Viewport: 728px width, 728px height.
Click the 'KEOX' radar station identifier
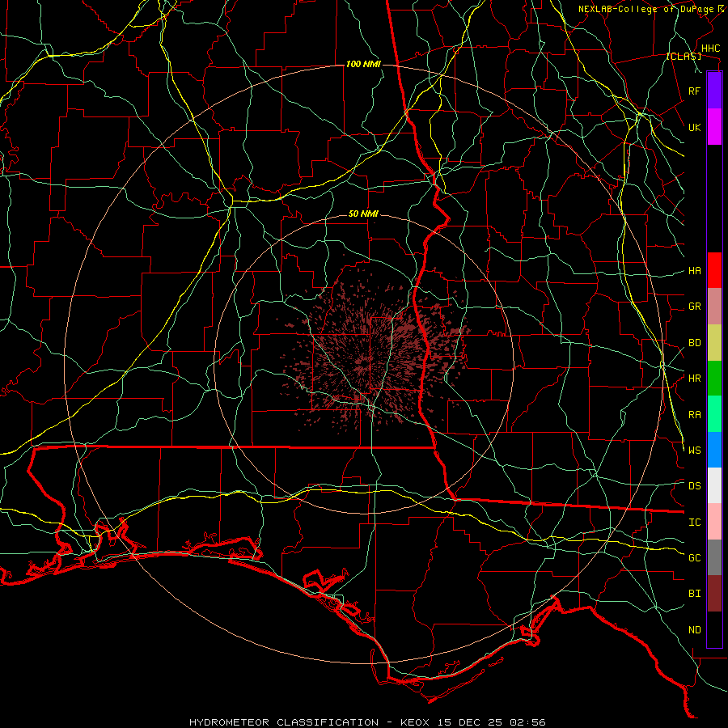[415, 722]
